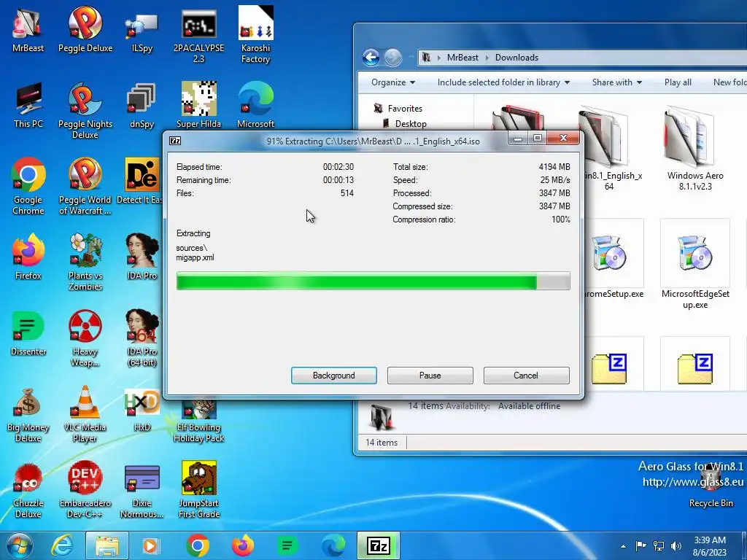Switch to 7-Zip taskbar button

point(379,545)
